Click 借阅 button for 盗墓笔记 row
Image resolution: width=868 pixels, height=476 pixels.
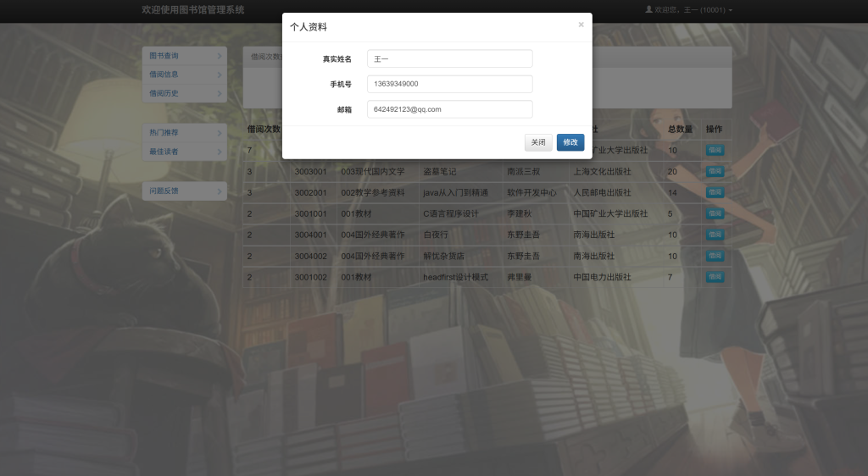715,171
